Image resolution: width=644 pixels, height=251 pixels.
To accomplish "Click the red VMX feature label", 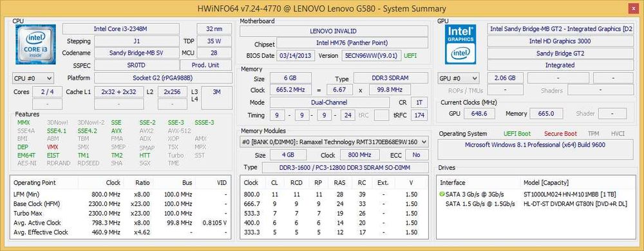I will tap(53, 147).
